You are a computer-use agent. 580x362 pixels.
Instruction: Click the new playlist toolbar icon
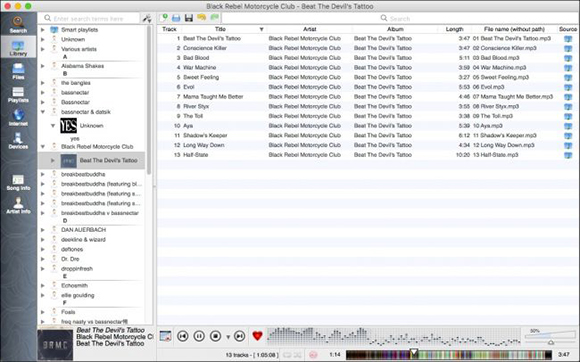click(x=163, y=18)
